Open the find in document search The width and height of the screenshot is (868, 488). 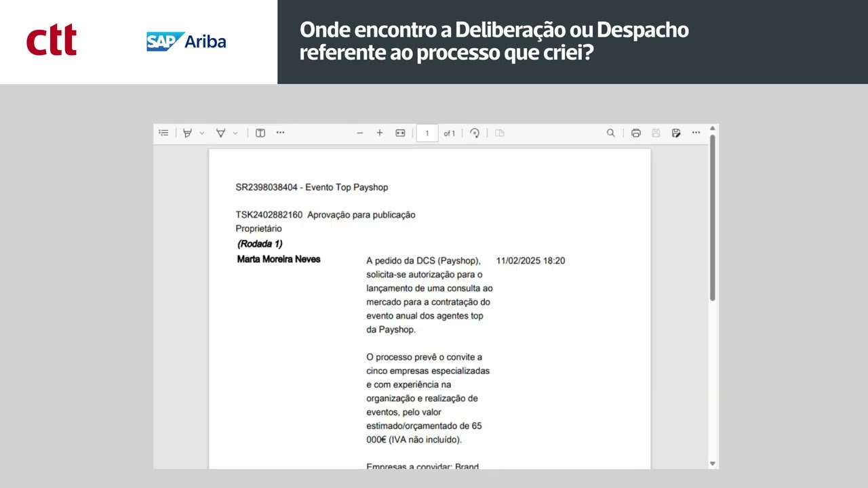611,133
